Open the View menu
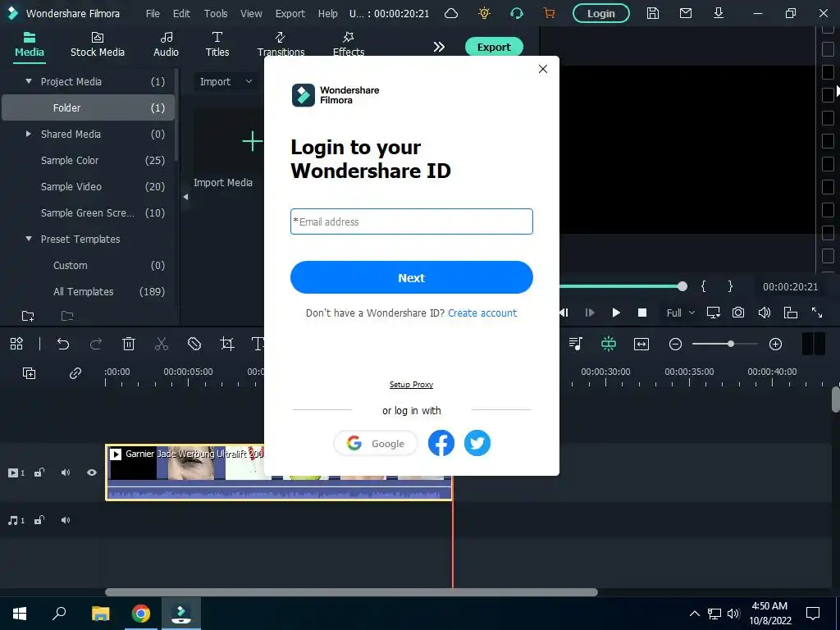 [x=251, y=13]
